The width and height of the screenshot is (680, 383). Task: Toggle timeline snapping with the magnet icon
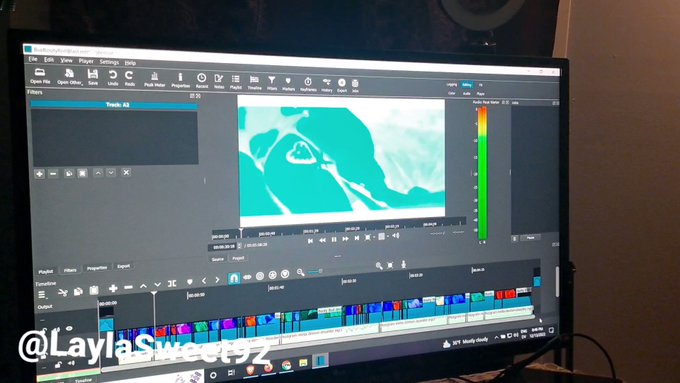(234, 278)
